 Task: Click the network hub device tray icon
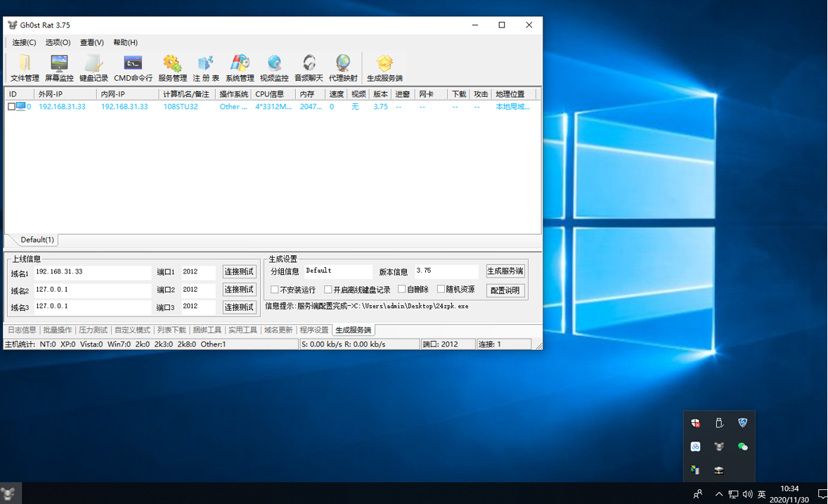[x=718, y=470]
